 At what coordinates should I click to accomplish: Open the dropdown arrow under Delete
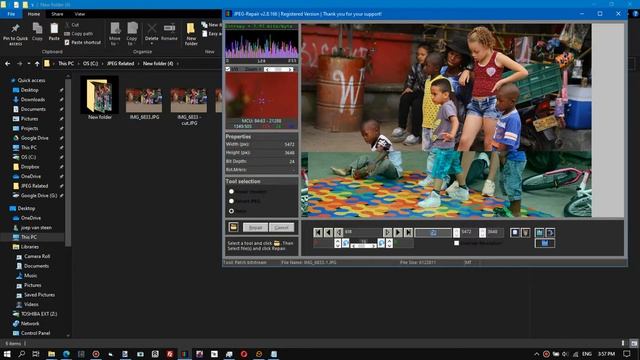(151, 43)
